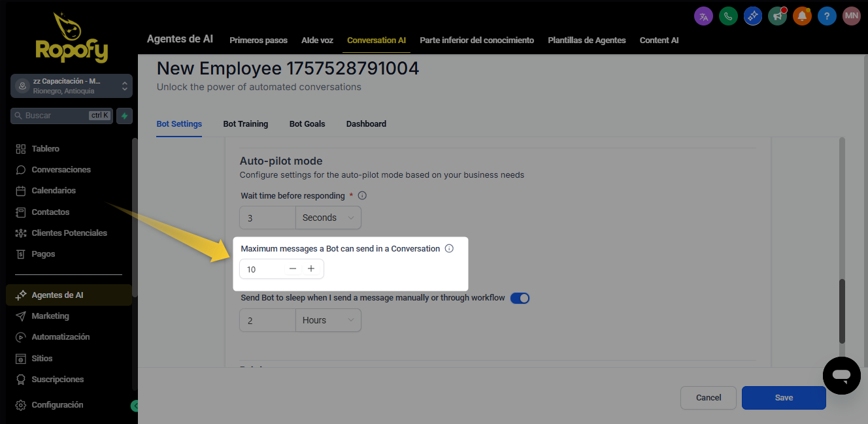
Task: Click the Save button
Action: click(783, 397)
